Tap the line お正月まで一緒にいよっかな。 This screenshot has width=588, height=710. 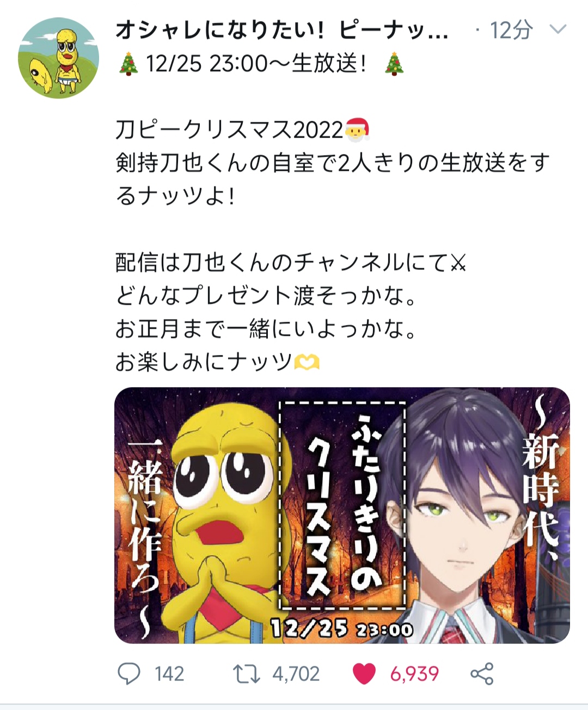pos(266,328)
